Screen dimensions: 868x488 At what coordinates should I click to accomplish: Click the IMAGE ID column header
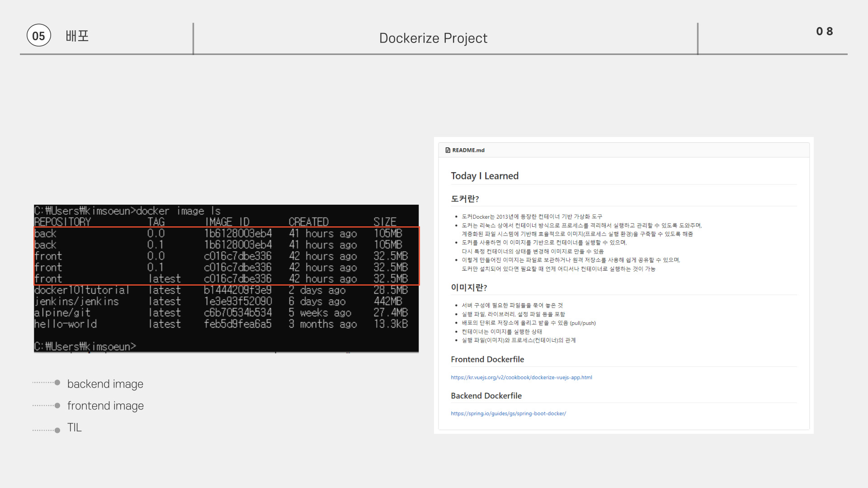pyautogui.click(x=227, y=222)
